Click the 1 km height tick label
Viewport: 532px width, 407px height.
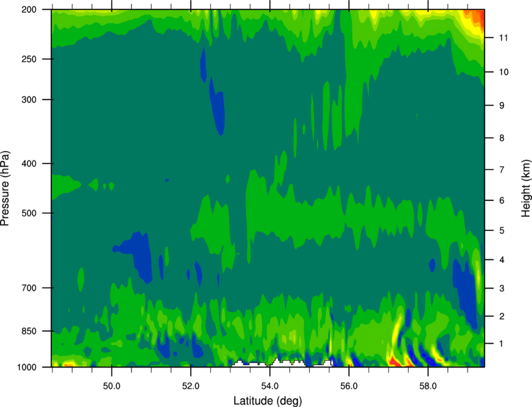click(502, 344)
